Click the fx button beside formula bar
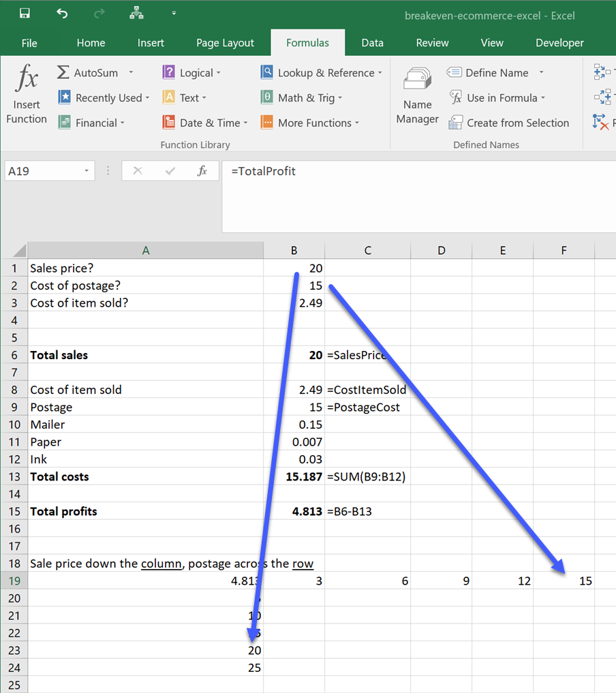 (x=202, y=171)
